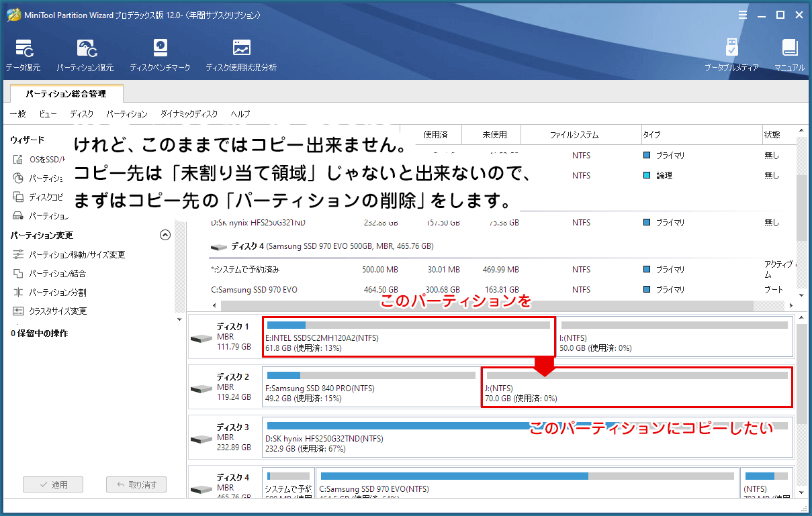Launch ディスクベンチマーク disk benchmark
The width and height of the screenshot is (812, 516).
(160, 56)
